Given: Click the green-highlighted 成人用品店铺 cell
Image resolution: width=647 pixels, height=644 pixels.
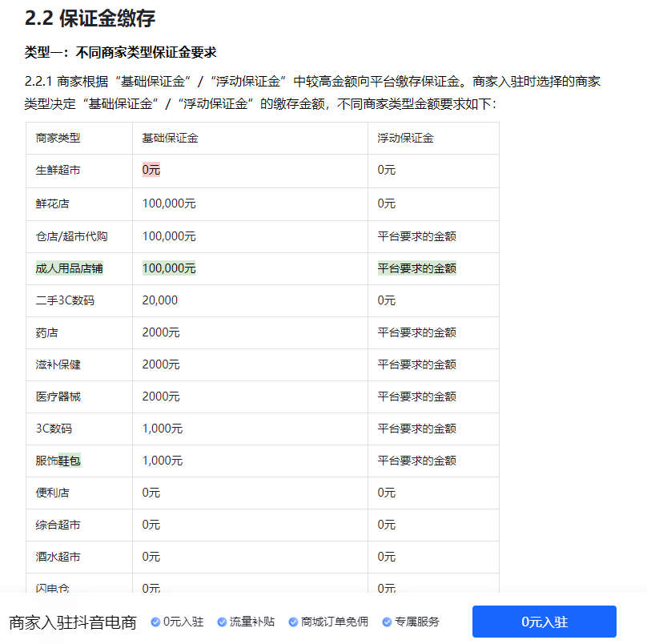Looking at the screenshot, I should [x=69, y=268].
